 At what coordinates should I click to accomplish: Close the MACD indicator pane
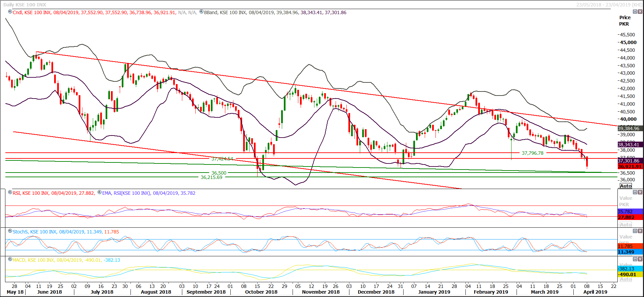(640, 259)
